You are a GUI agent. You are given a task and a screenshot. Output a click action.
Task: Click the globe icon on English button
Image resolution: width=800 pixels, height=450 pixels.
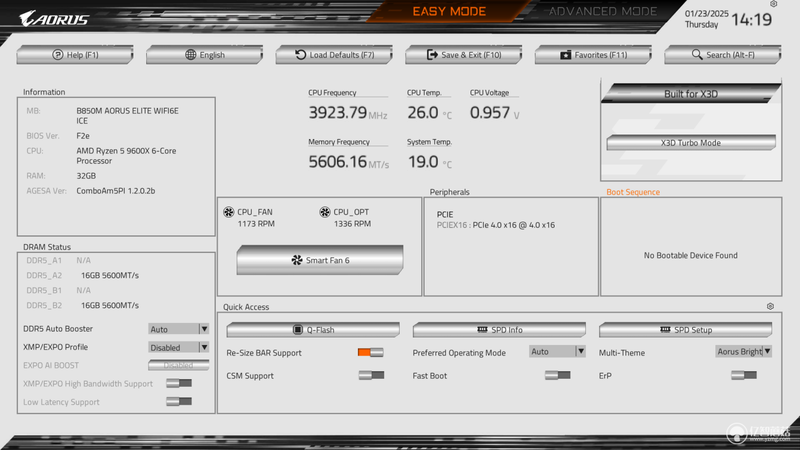(190, 55)
